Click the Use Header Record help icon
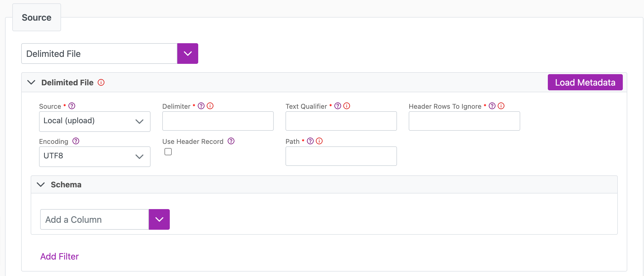Screen dimensions: 644x276 (231, 141)
